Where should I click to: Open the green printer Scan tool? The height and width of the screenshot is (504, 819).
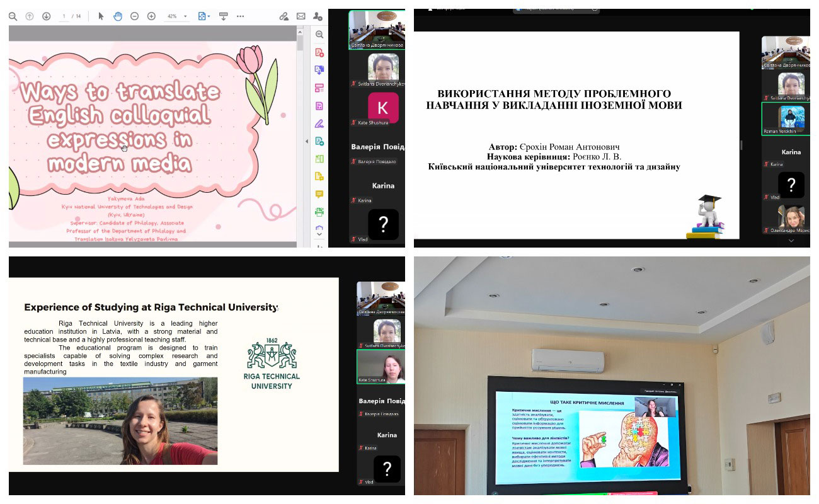(319, 212)
